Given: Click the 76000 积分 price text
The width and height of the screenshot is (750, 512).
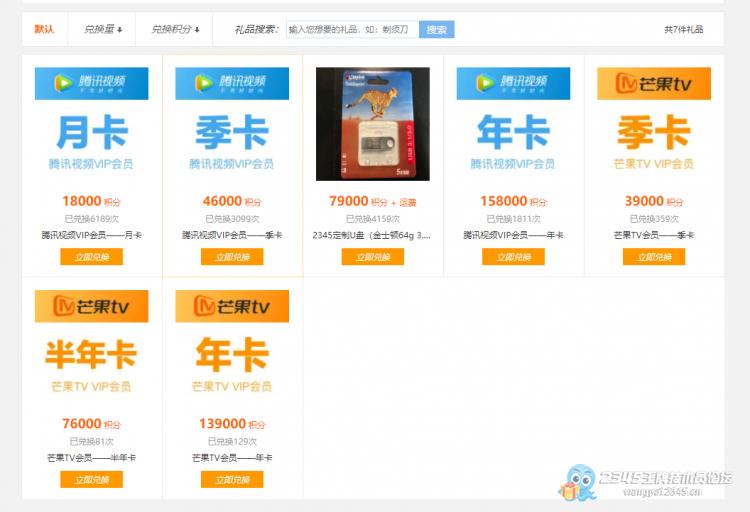Looking at the screenshot, I should point(91,424).
